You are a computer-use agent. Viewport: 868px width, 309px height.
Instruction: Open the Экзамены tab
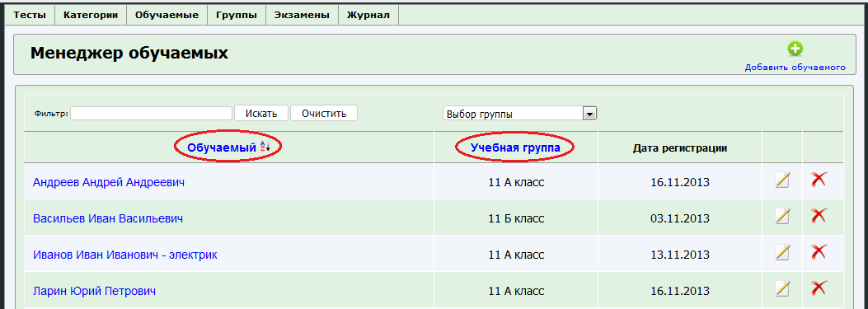302,15
